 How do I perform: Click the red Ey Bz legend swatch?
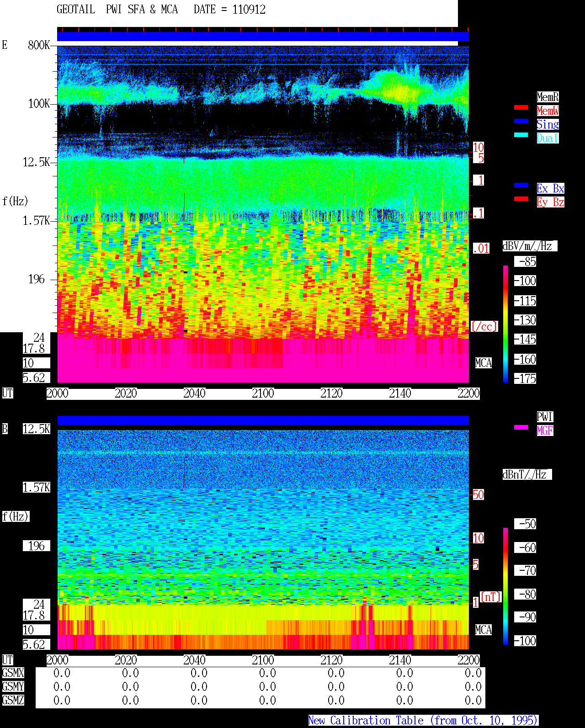pos(521,199)
